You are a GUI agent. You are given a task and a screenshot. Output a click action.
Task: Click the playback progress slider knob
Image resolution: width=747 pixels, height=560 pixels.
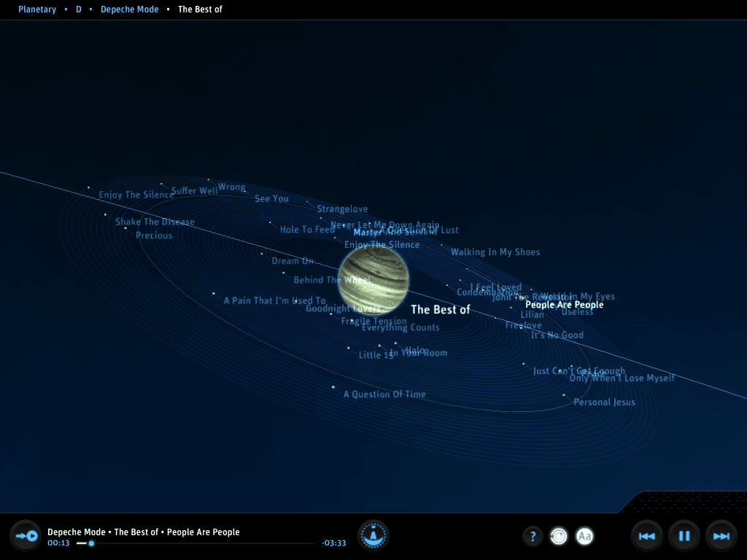(x=91, y=543)
